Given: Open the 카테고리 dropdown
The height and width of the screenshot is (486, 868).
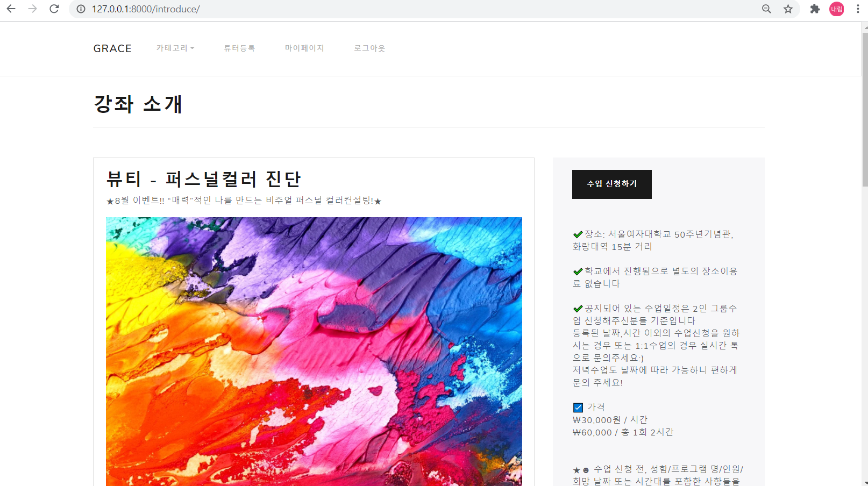Looking at the screenshot, I should (175, 48).
